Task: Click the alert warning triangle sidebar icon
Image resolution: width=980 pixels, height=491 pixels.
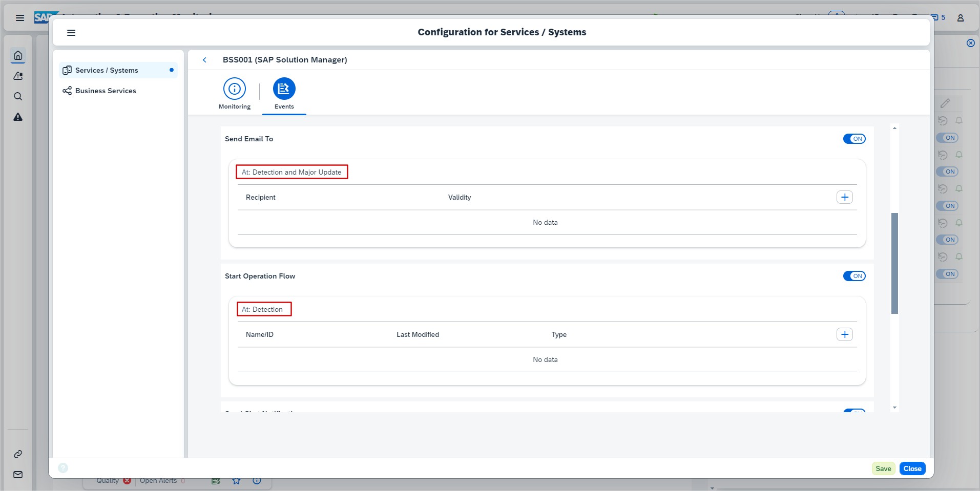Action: click(x=18, y=117)
